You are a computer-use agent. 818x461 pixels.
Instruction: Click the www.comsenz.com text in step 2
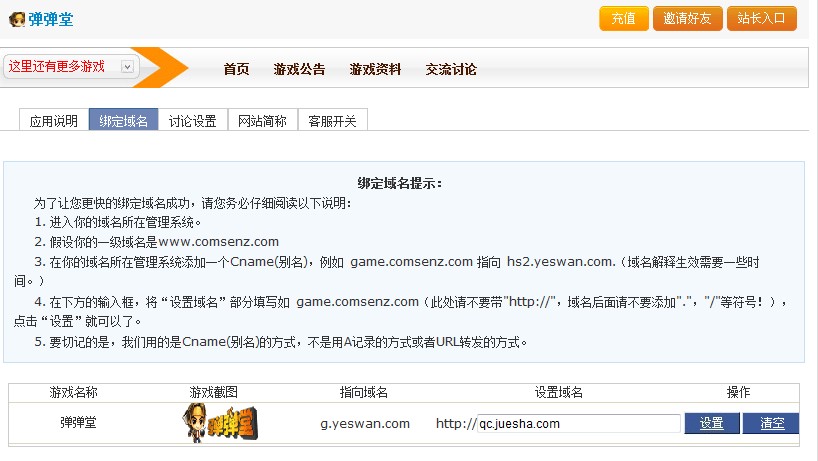pos(219,242)
